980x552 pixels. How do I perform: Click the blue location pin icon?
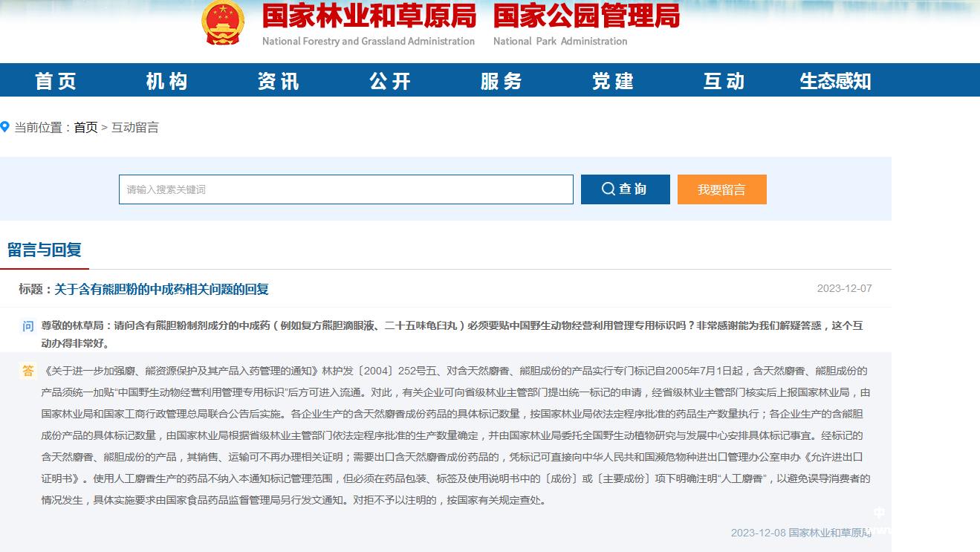pyautogui.click(x=5, y=127)
